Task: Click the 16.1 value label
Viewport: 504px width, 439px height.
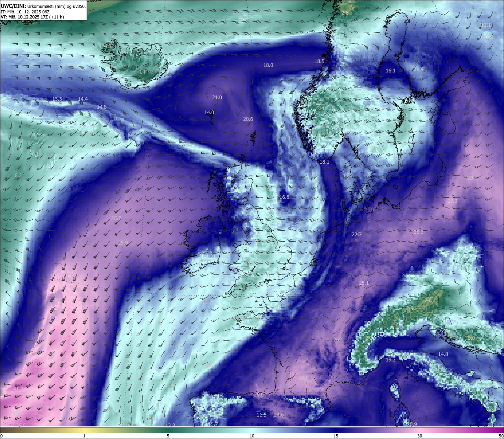Action: (391, 70)
